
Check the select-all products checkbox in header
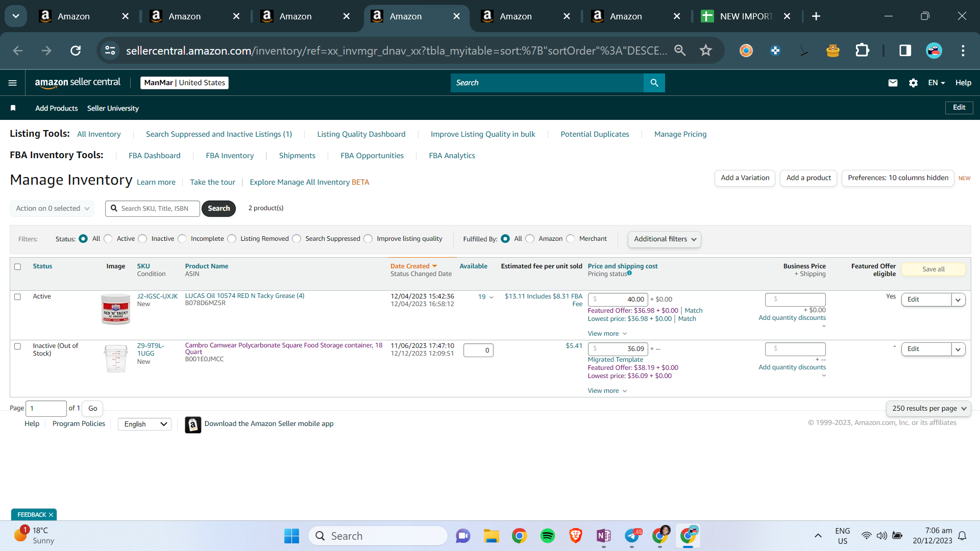point(18,267)
